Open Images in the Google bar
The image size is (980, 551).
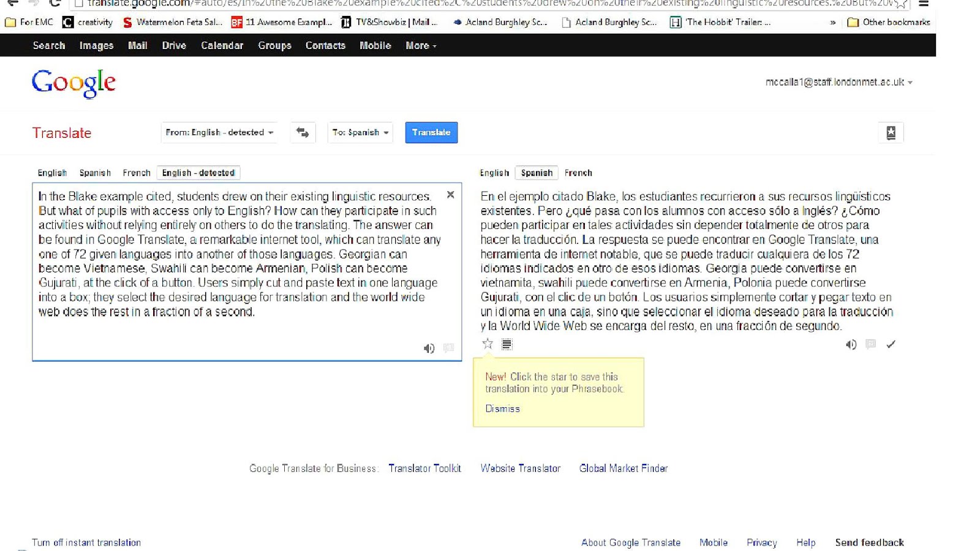pos(96,45)
